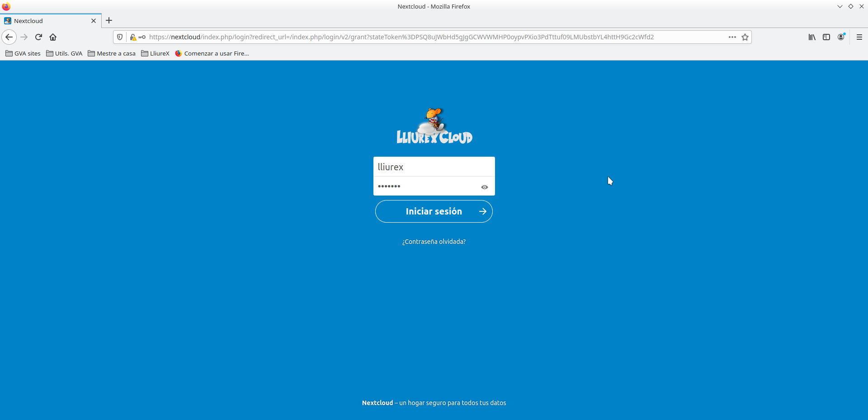Reload the current Nextcloud page
This screenshot has width=868, height=420.
(x=38, y=37)
